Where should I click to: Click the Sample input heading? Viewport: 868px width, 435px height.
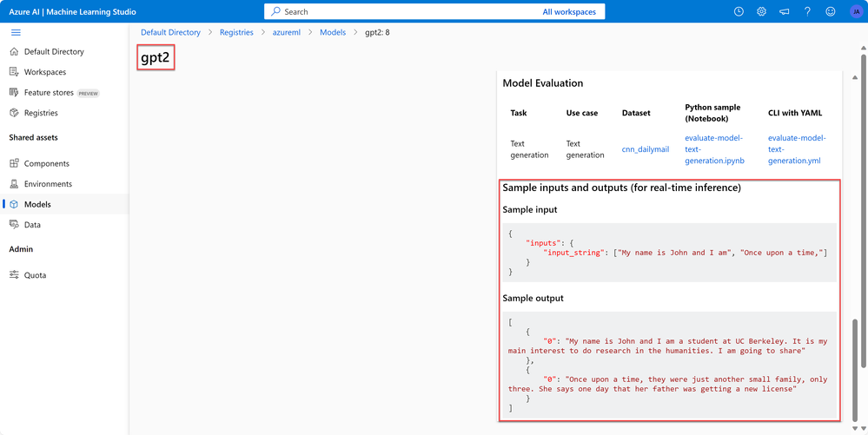pyautogui.click(x=530, y=210)
